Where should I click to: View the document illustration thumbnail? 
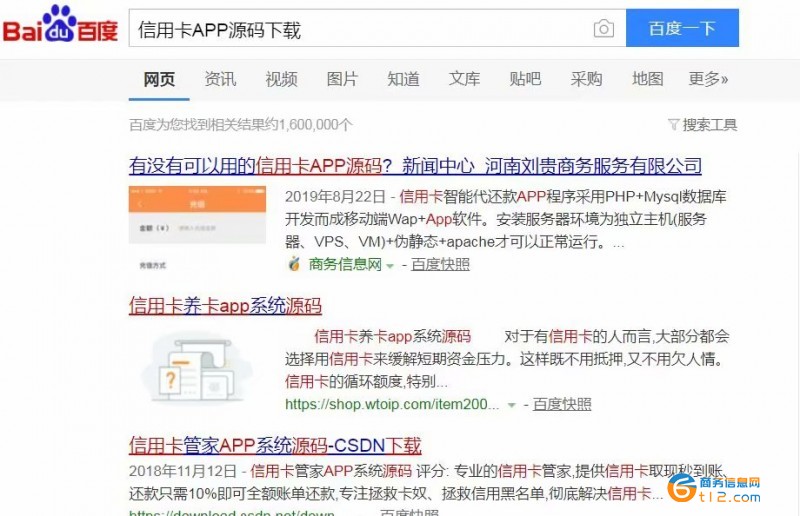[197, 370]
